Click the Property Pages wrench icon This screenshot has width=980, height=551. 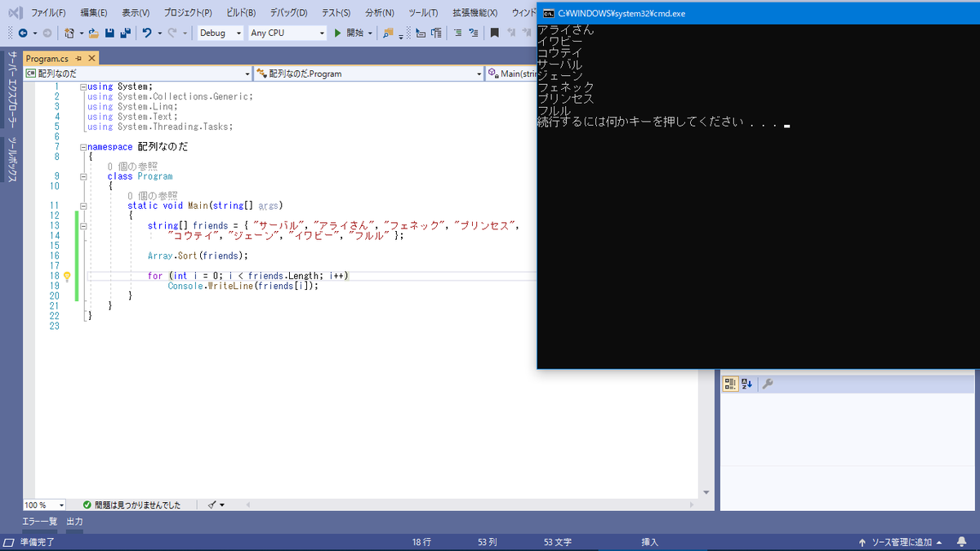click(767, 384)
